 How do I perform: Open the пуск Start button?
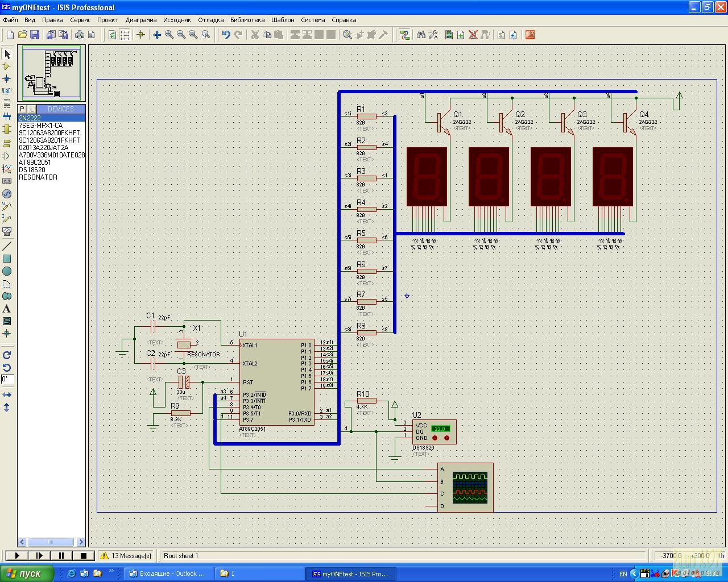pyautogui.click(x=27, y=573)
